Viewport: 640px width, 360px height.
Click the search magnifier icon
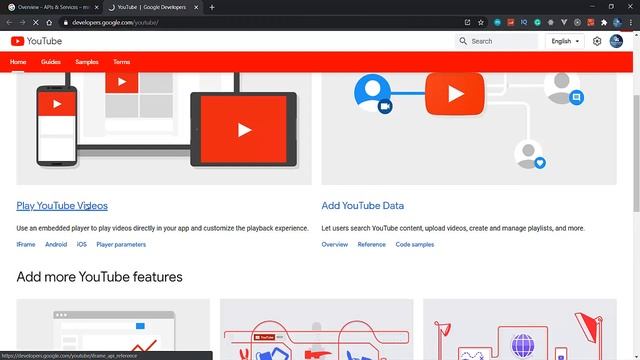click(x=463, y=41)
